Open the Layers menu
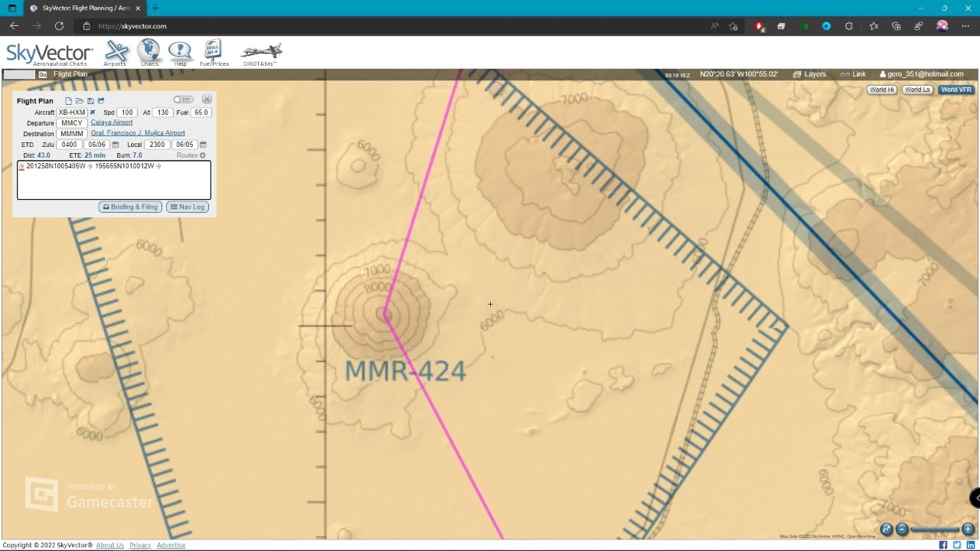Screen dimensions: 980x551 click(809, 74)
